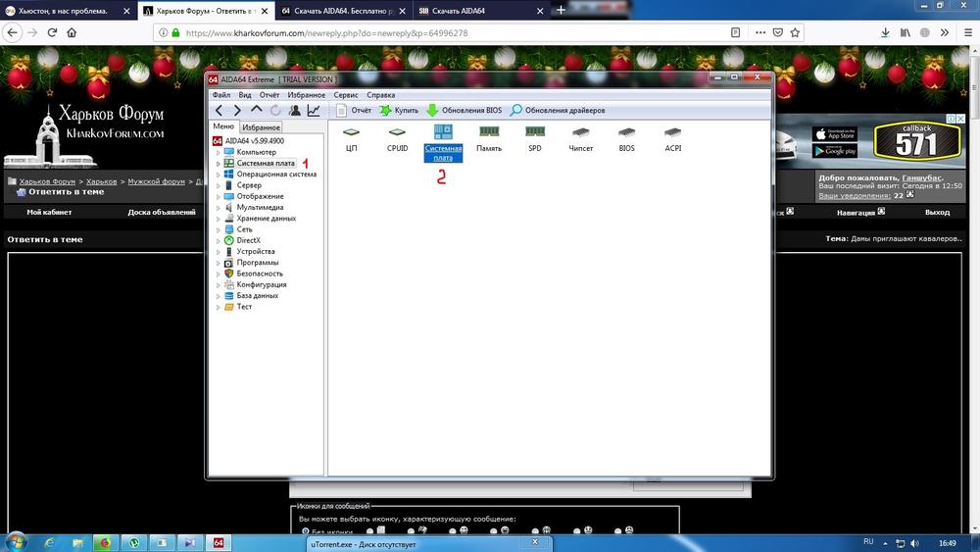980x552 pixels.
Task: Click the AIDA64 refresh icon
Action: [275, 110]
